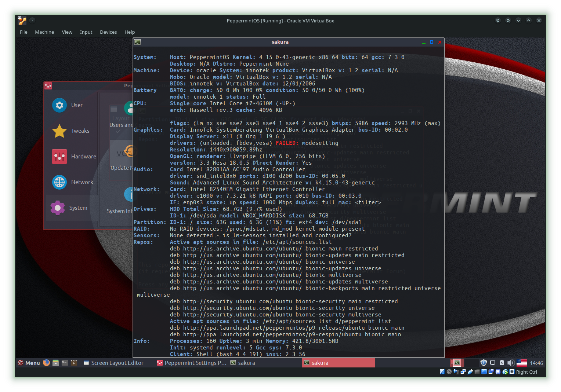Viewport: 561px width, 392px height.
Task: Open the Devices menu in VirtualBox
Action: pyautogui.click(x=108, y=32)
